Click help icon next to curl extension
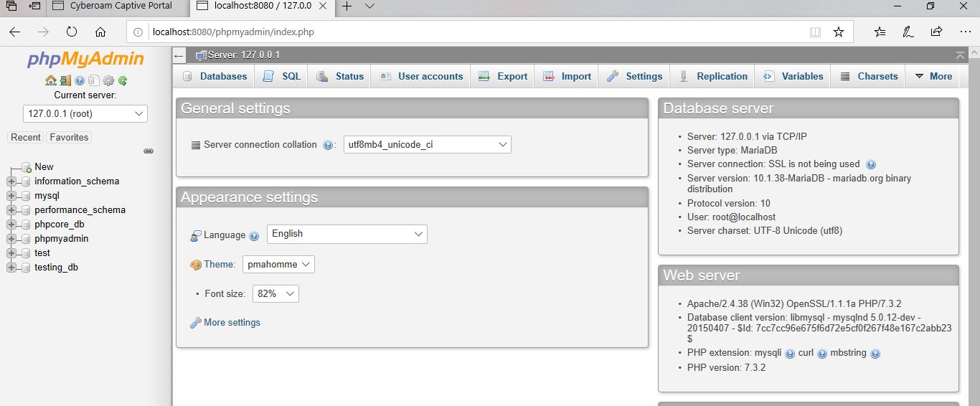Viewport: 980px width, 406px height. pos(822,354)
